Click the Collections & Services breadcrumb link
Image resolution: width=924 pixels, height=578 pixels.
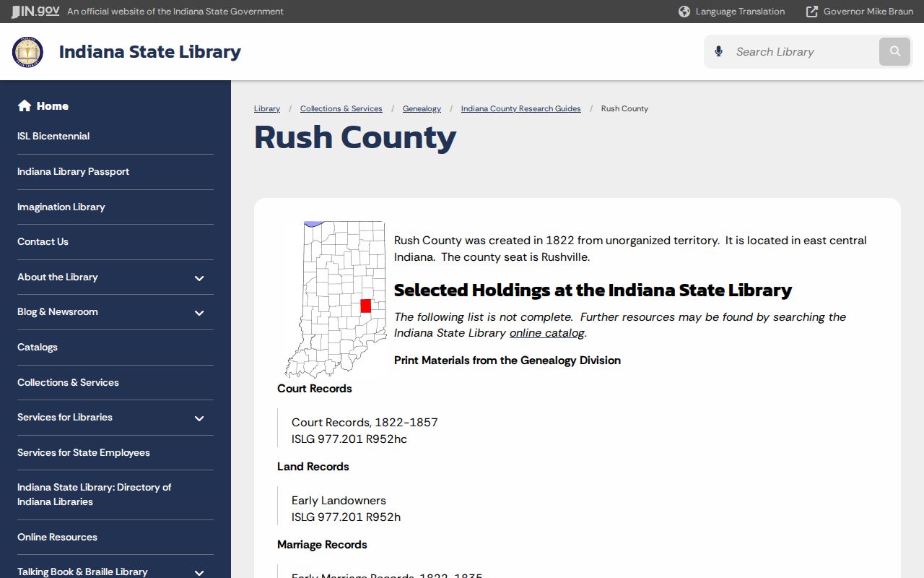tap(341, 108)
